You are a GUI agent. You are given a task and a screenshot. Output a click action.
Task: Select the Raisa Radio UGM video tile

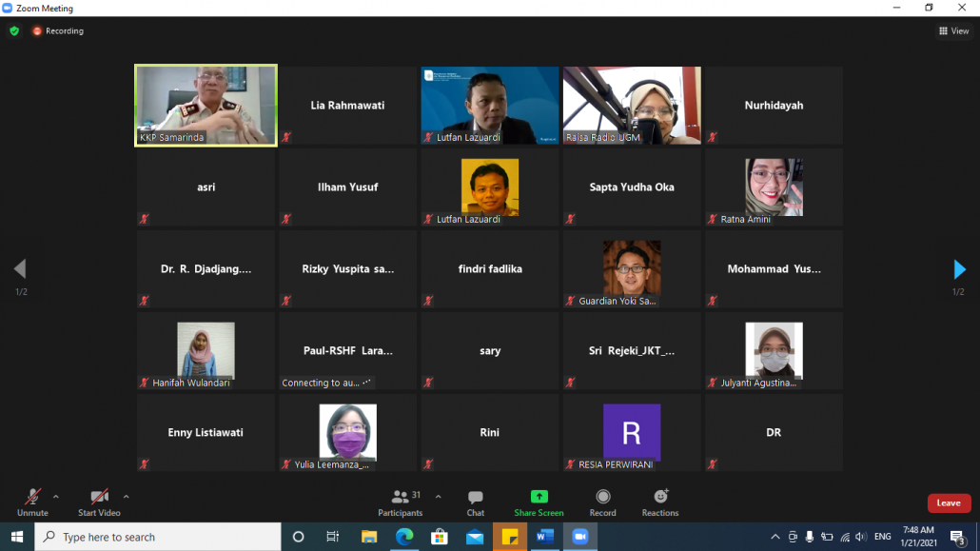[632, 105]
